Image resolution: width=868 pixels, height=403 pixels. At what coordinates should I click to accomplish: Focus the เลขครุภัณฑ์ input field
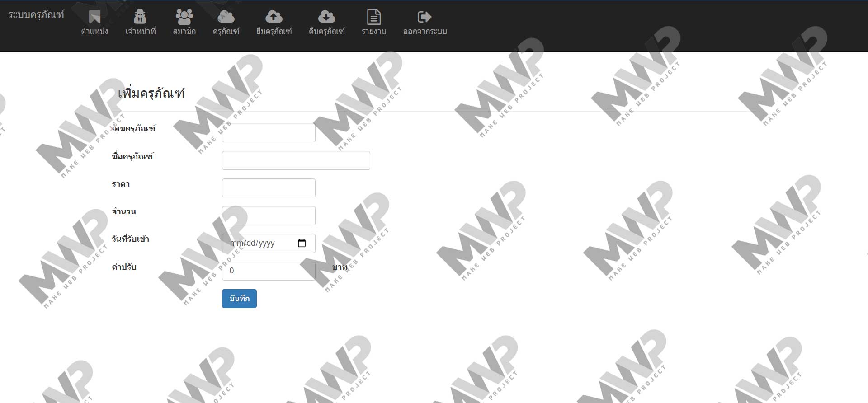269,133
